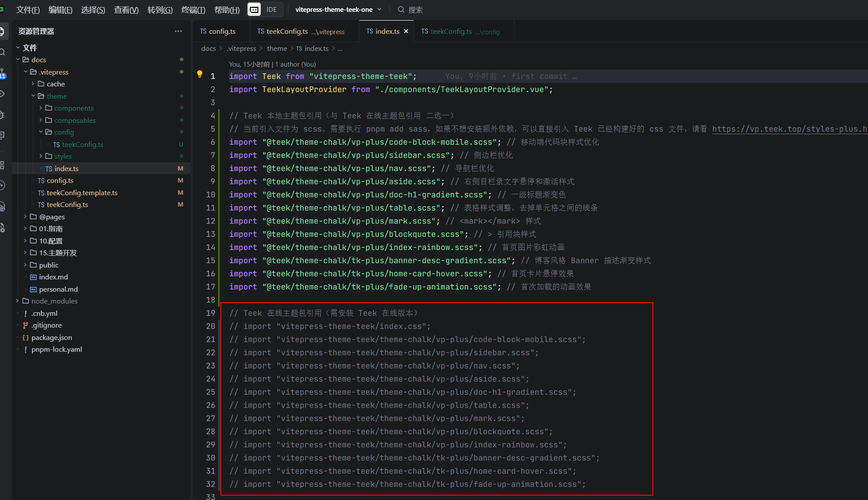The image size is (868, 500).
Task: Expand the node_modules folder
Action: point(54,301)
